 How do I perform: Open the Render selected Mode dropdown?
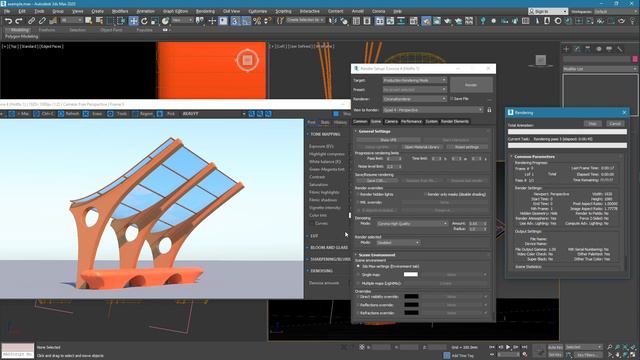tap(398, 243)
